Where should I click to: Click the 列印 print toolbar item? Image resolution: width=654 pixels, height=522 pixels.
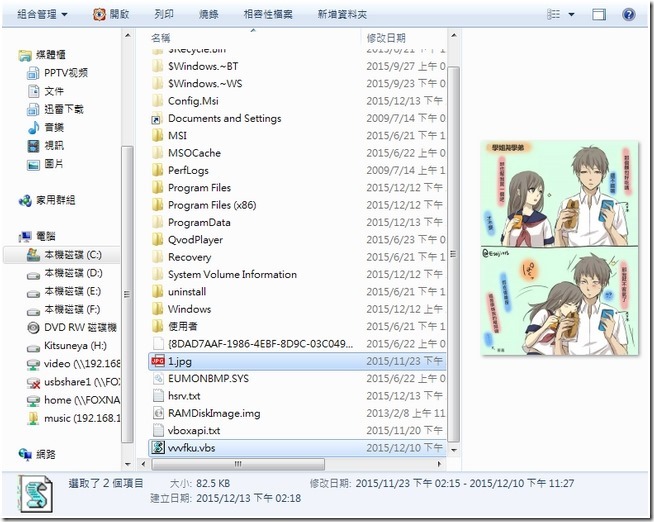coord(164,15)
